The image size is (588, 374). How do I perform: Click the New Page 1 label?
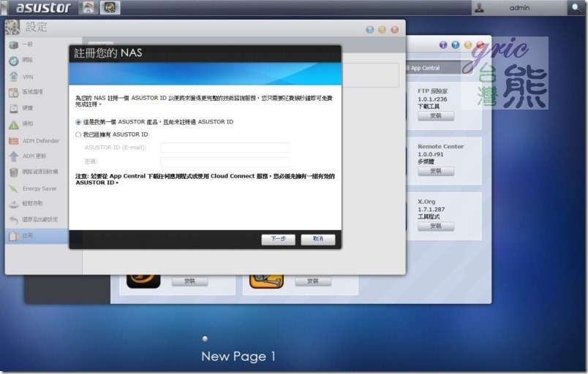point(238,356)
